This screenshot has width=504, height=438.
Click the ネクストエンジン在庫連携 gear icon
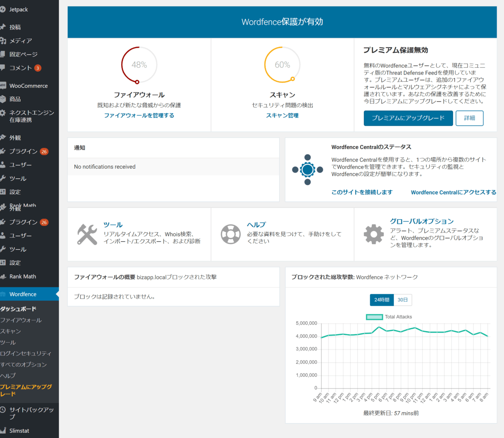tap(3, 113)
